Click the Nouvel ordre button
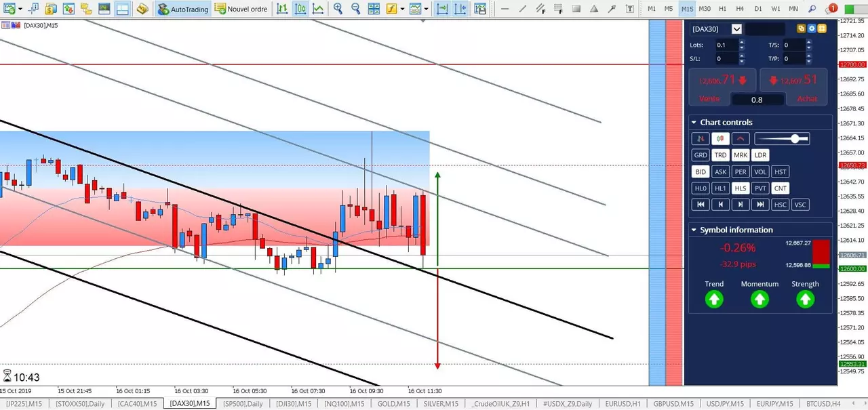Viewport: 868px width, 410px height. [x=241, y=9]
